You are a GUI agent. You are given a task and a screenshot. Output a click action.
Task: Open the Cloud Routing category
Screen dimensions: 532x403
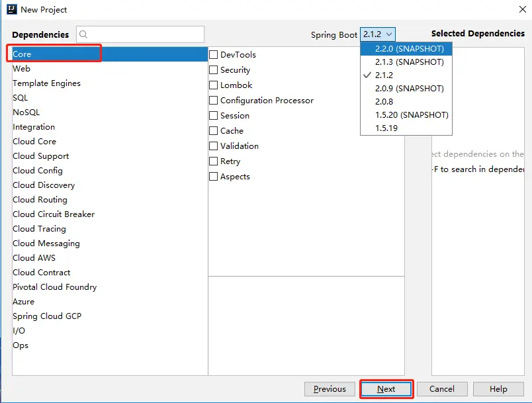[x=110, y=200]
